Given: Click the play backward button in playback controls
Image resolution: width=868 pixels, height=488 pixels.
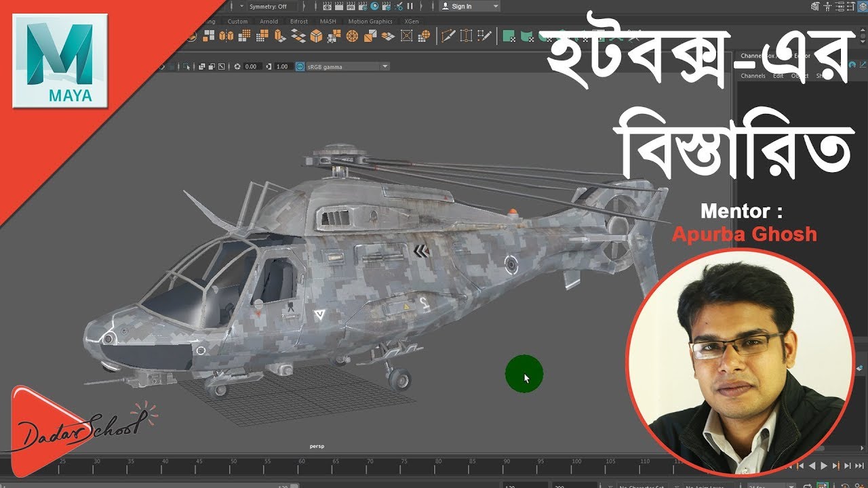Looking at the screenshot, I should [812, 466].
